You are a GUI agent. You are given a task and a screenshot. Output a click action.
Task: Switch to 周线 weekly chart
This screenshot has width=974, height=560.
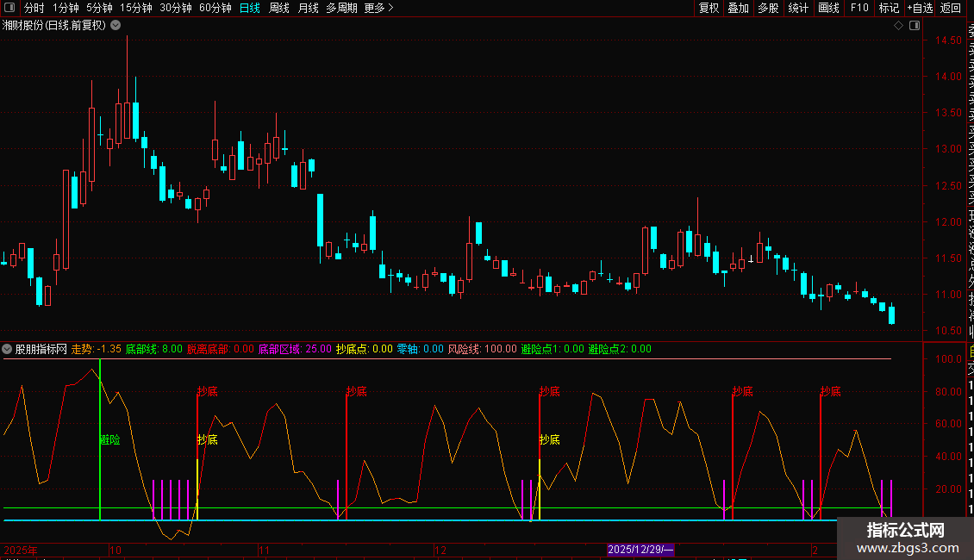pos(279,8)
